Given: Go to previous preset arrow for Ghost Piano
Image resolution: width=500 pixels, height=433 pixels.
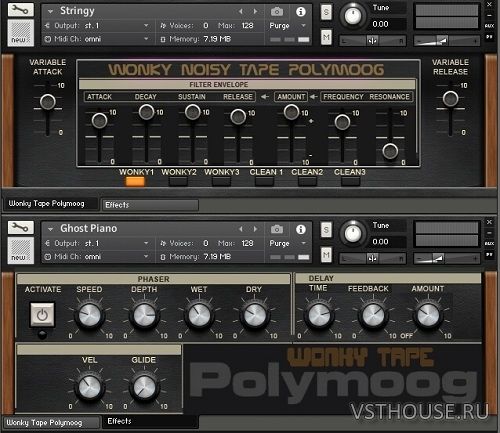Looking at the screenshot, I should [241, 229].
